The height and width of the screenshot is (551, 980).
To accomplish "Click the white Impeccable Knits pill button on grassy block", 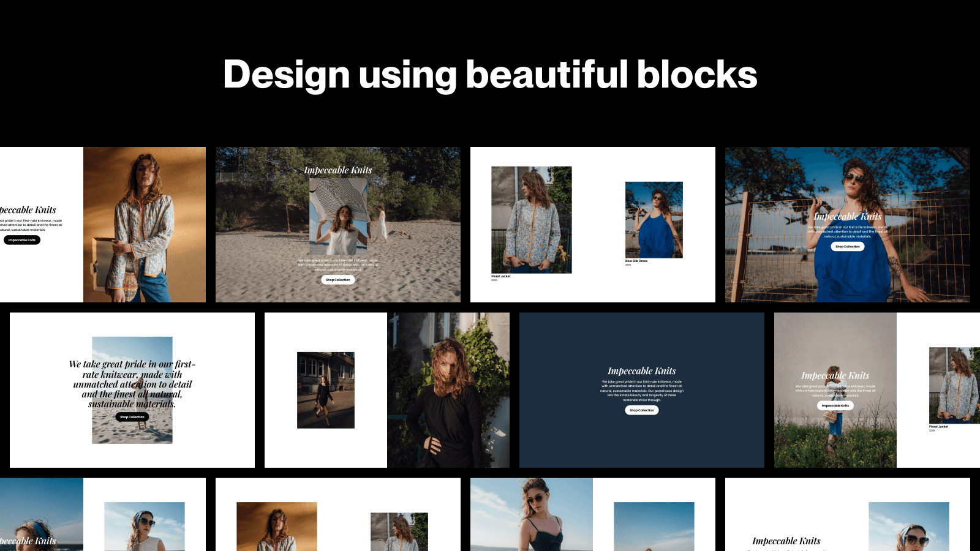I will pyautogui.click(x=835, y=405).
